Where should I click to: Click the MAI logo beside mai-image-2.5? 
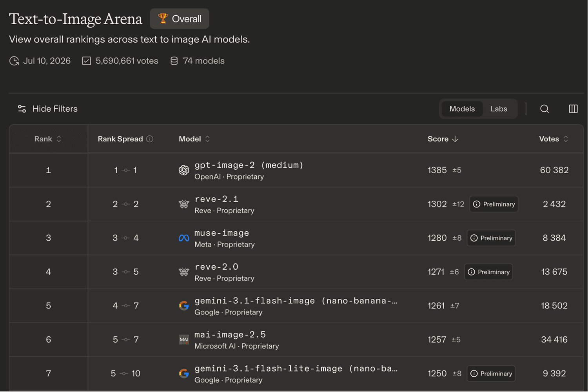point(184,339)
